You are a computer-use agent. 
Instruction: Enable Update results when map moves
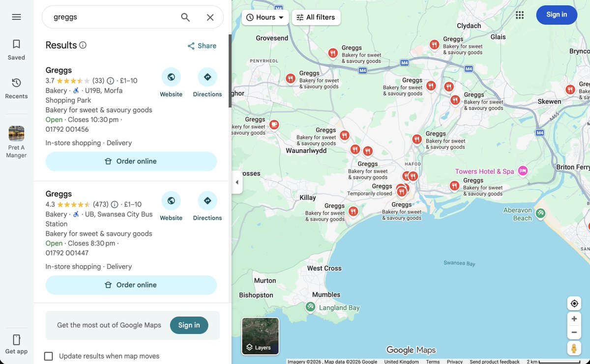point(48,356)
